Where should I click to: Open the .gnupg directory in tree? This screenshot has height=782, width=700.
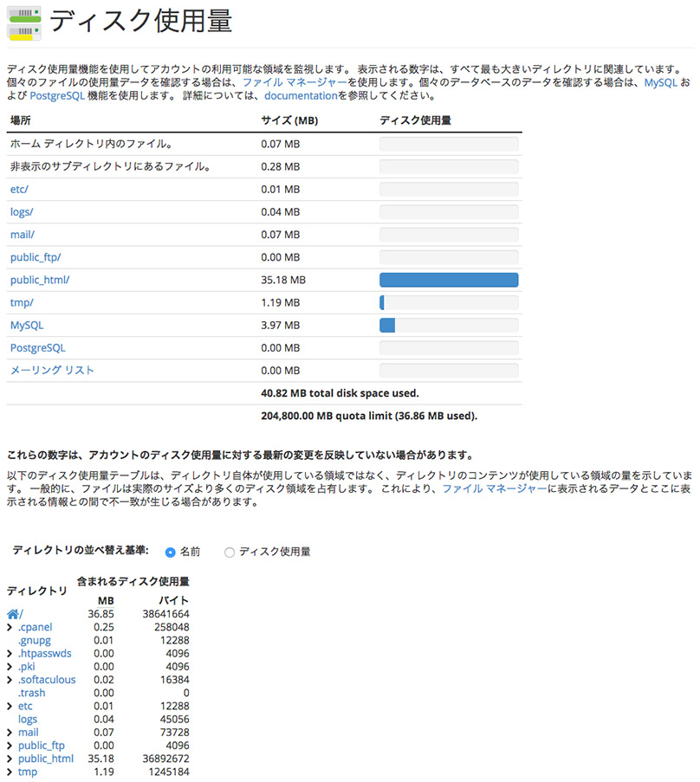pos(35,640)
